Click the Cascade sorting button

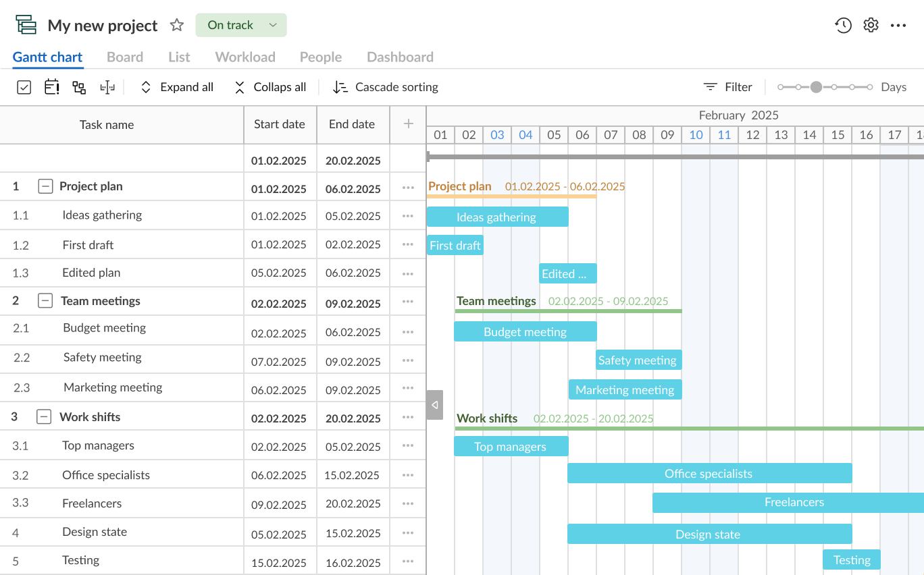click(386, 87)
